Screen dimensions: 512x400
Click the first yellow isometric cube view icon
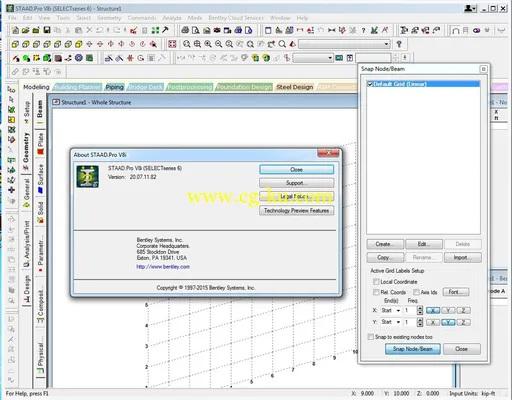click(x=15, y=44)
